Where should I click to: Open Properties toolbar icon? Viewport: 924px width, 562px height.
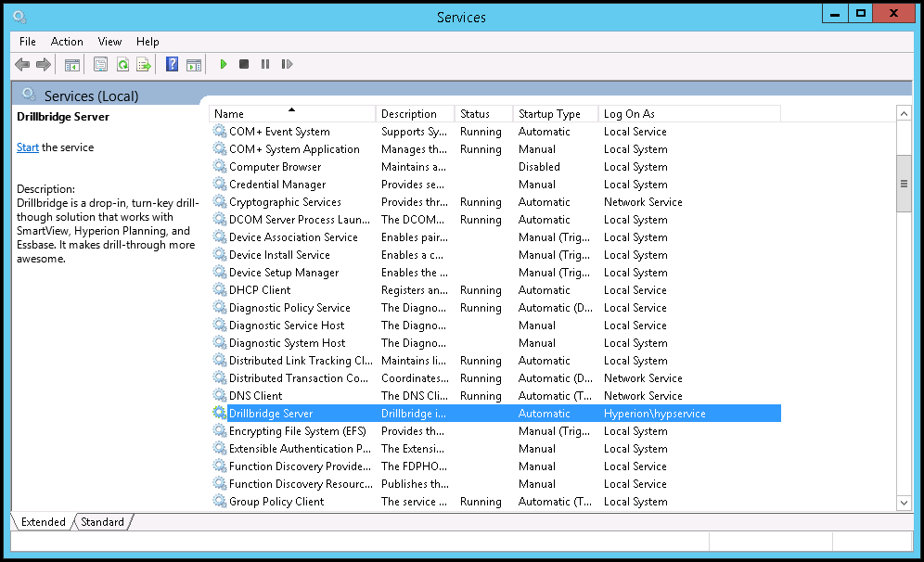point(101,64)
